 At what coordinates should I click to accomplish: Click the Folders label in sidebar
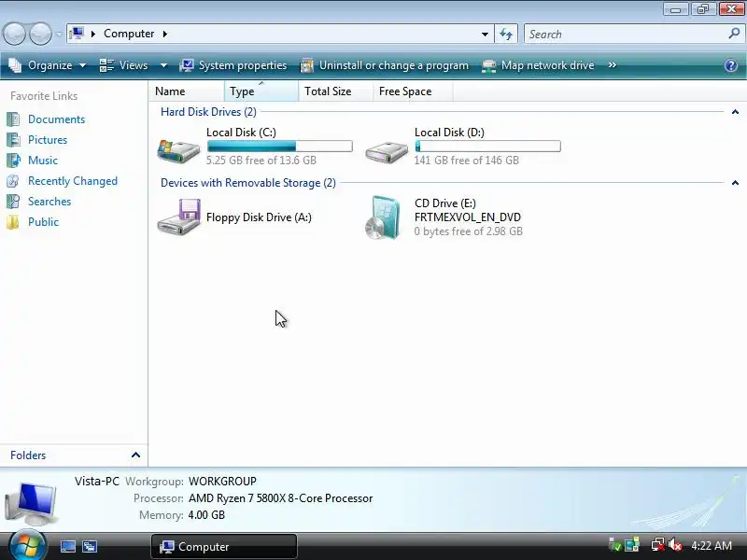tap(28, 455)
